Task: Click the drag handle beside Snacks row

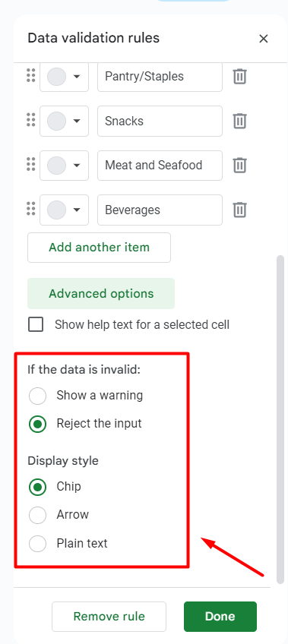Action: (x=31, y=120)
